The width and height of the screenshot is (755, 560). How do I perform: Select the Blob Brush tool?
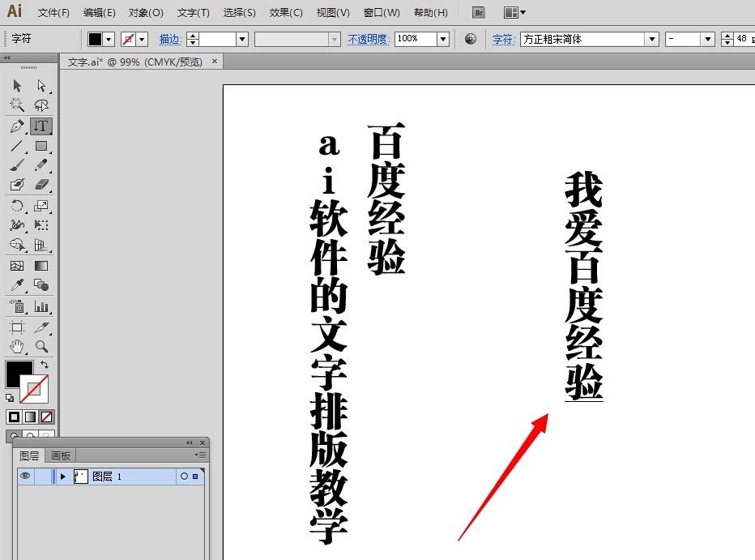coord(17,185)
